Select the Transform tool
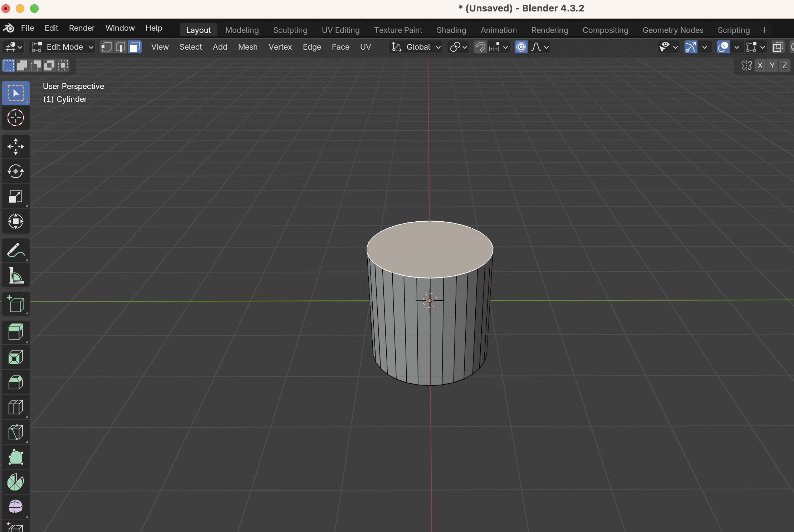 16,221
